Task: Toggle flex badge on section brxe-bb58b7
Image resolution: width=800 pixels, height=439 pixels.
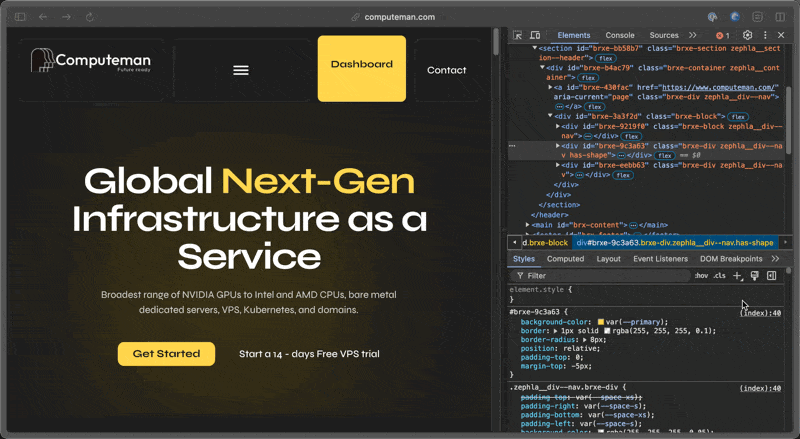Action: coord(606,58)
